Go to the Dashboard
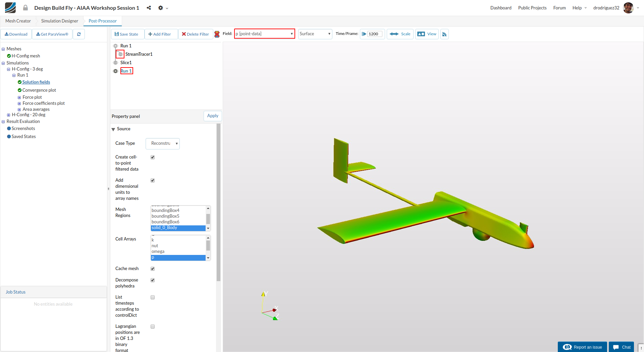 click(501, 8)
